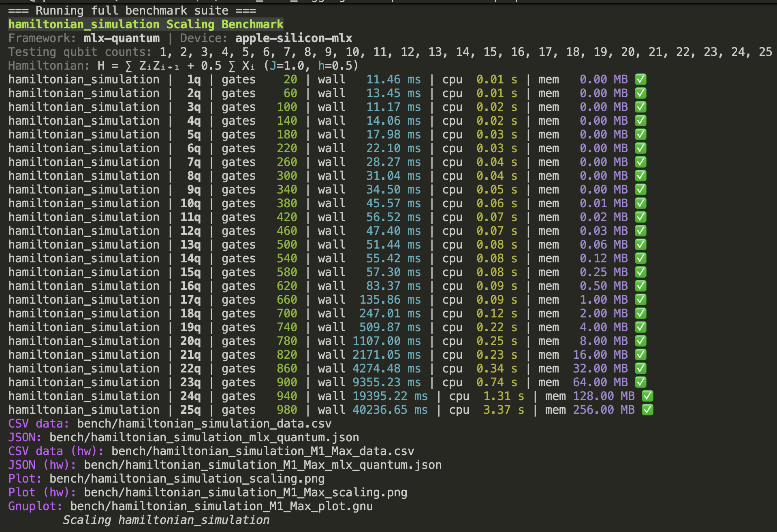Open the bench/hamiltonian_simulation_data.csv path
This screenshot has height=532, width=777.
point(204,423)
